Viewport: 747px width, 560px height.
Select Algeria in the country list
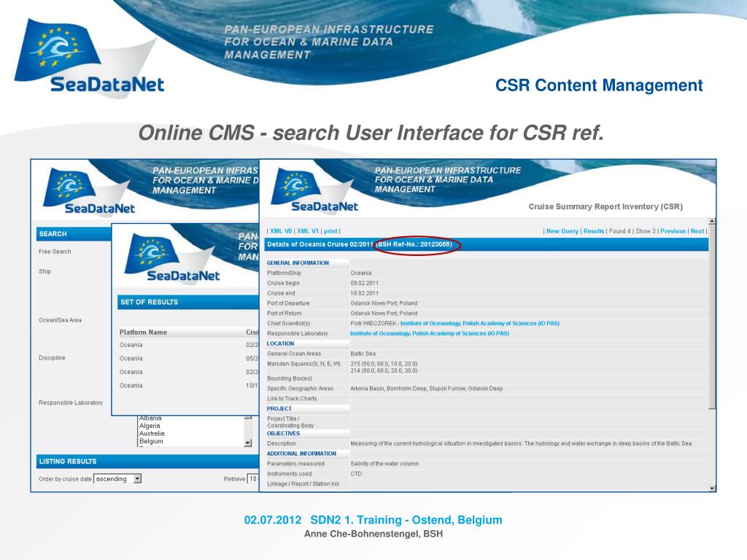[150, 426]
